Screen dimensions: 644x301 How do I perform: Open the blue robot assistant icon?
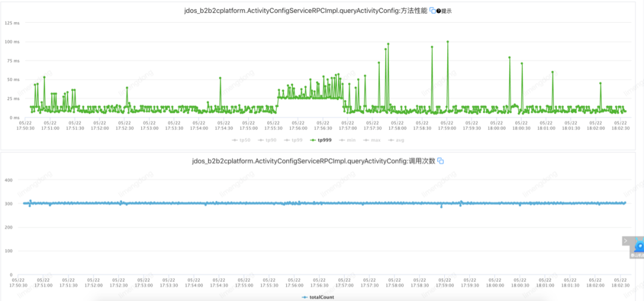click(639, 246)
